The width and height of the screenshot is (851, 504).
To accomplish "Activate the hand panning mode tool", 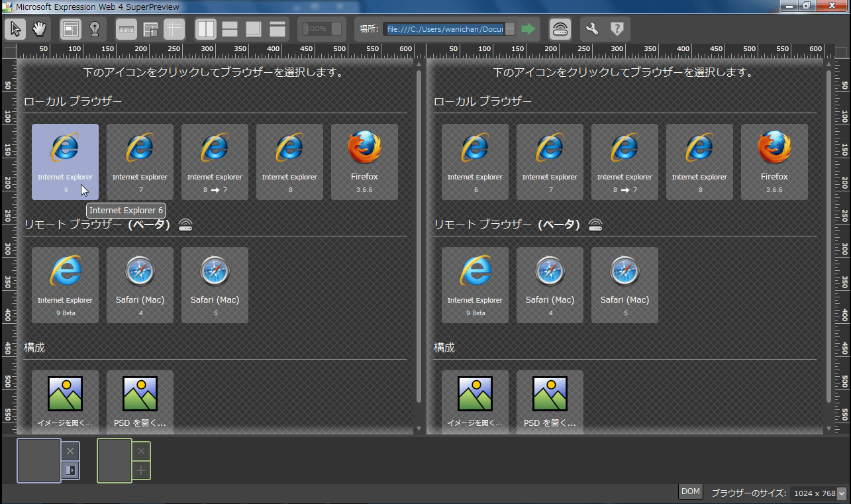I will [x=40, y=29].
